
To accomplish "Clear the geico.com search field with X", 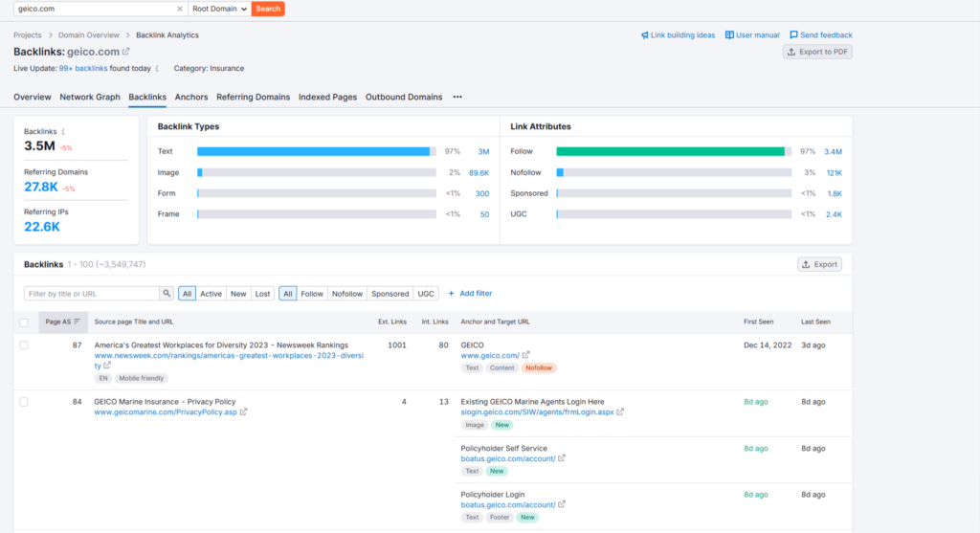I will tap(179, 9).
